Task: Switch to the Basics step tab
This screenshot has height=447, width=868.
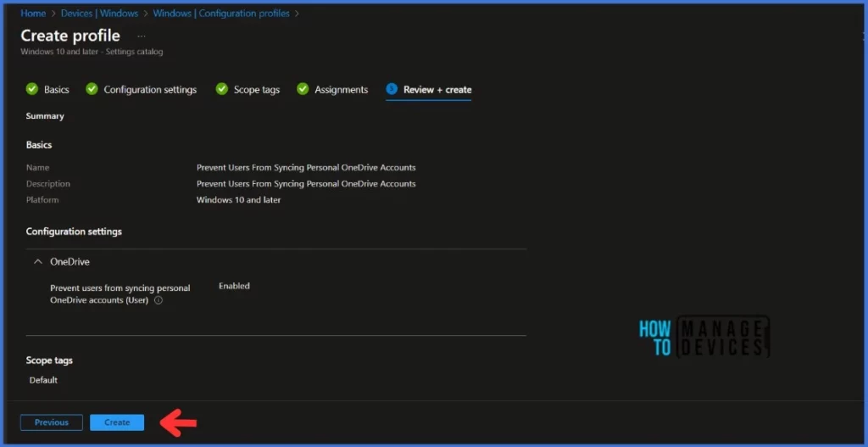Action: pyautogui.click(x=57, y=89)
